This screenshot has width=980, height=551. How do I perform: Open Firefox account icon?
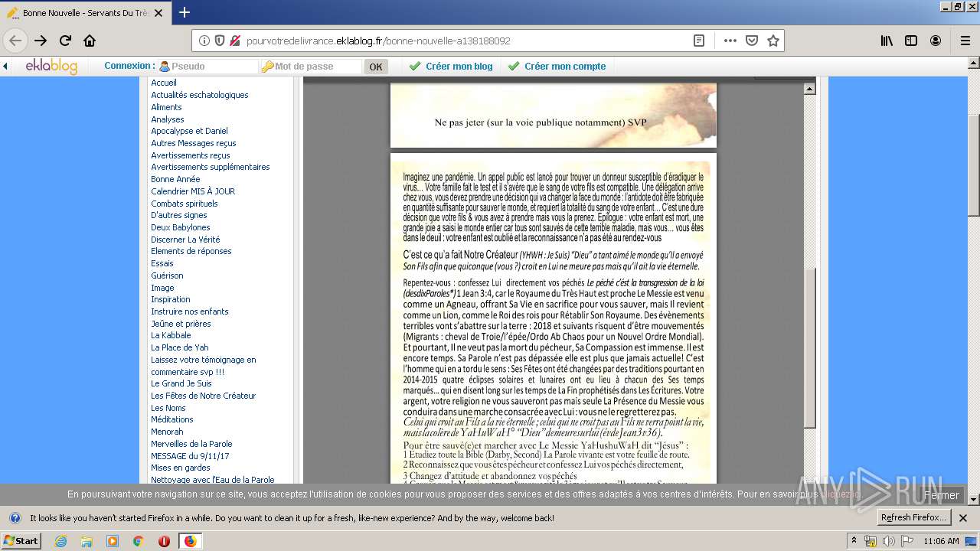point(936,41)
